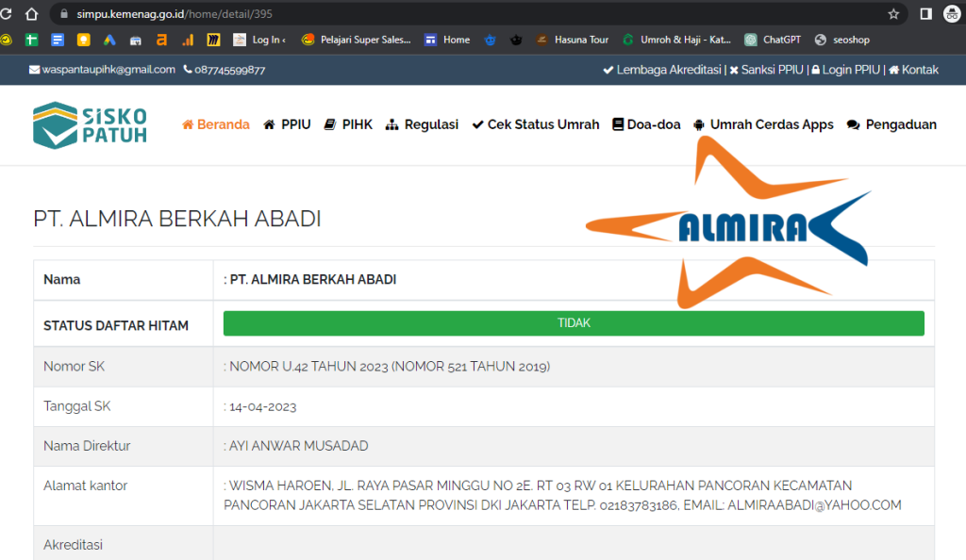
Task: Open the black crown-shaped bookmark icon
Action: 516,40
